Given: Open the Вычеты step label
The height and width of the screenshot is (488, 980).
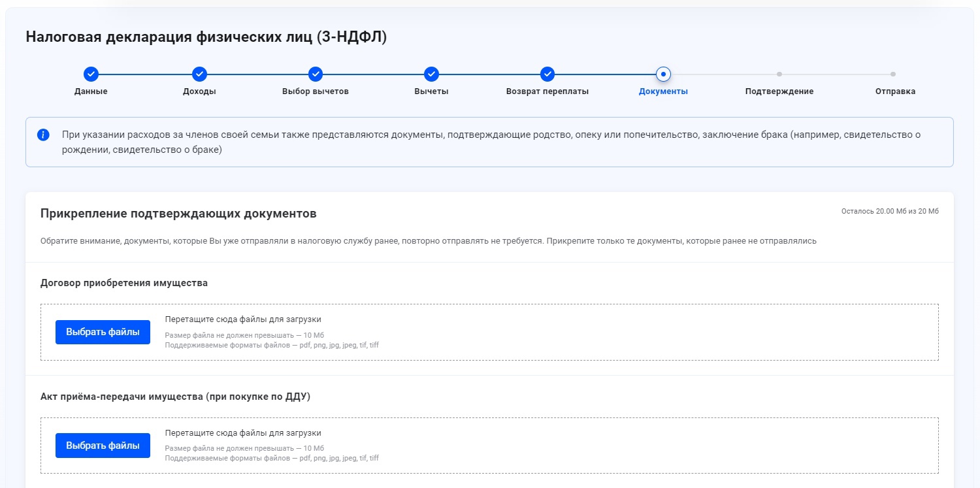Looking at the screenshot, I should click(x=431, y=91).
